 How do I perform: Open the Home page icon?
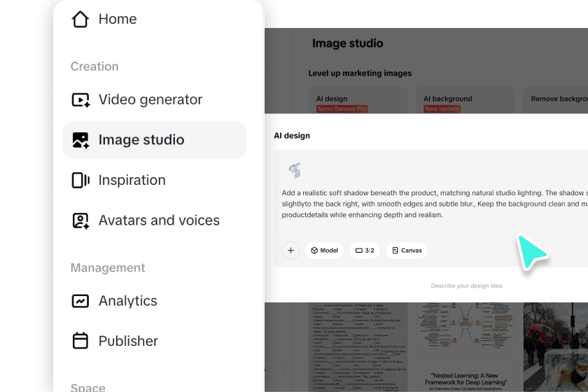[x=80, y=19]
